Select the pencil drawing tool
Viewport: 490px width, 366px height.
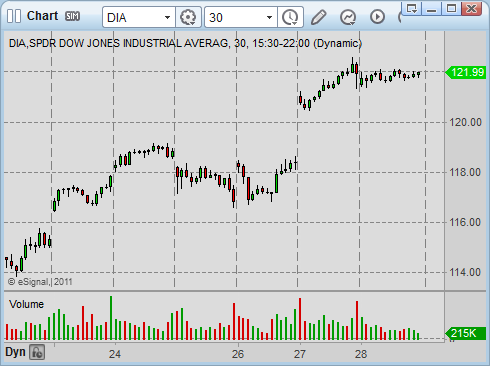click(318, 17)
